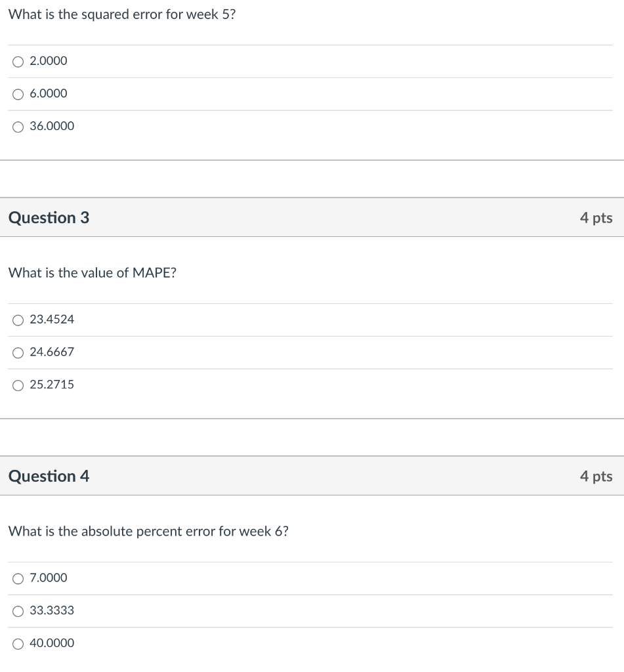Click the 24.6667 option label text
The height and width of the screenshot is (672, 624).
[52, 352]
